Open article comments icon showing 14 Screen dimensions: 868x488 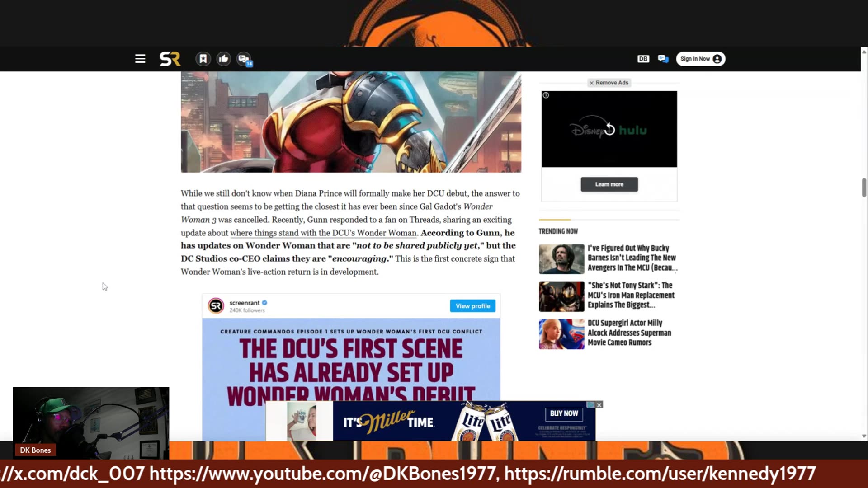click(244, 59)
